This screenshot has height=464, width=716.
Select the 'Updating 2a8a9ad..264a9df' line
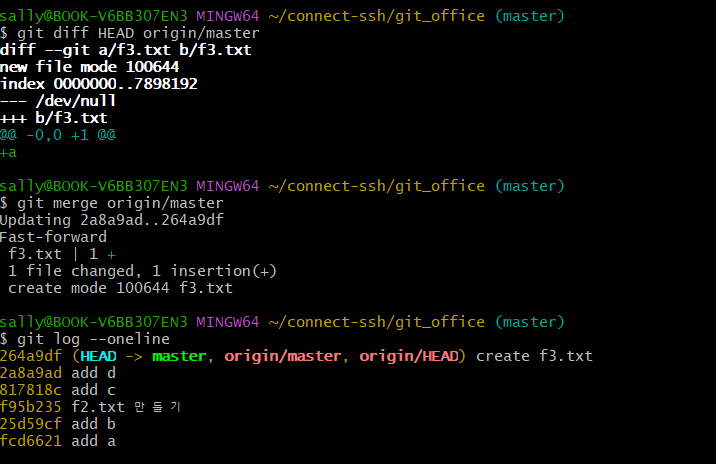(x=112, y=220)
